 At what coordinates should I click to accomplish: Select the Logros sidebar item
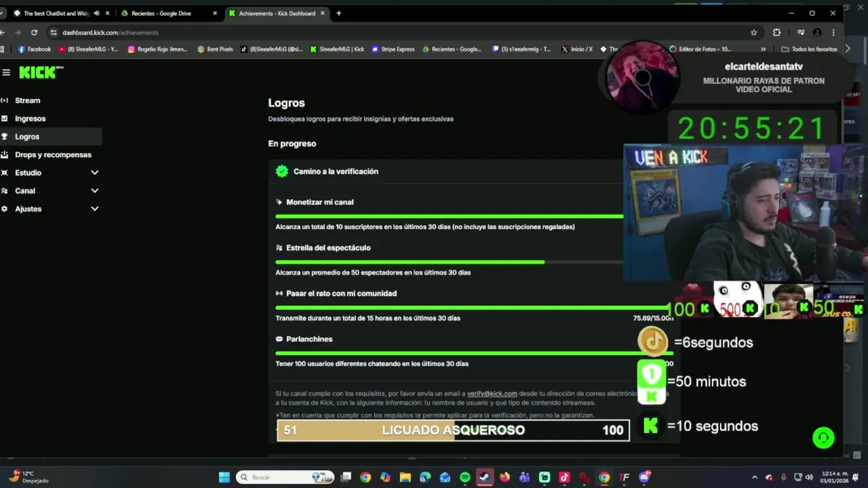click(x=51, y=136)
